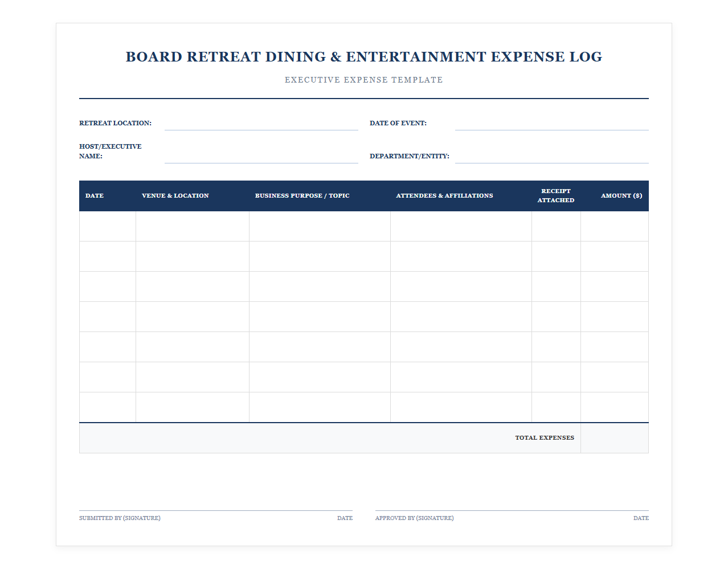Screen dimensions: 728x569
Task: Click the Department/Entity input line
Action: pos(551,156)
